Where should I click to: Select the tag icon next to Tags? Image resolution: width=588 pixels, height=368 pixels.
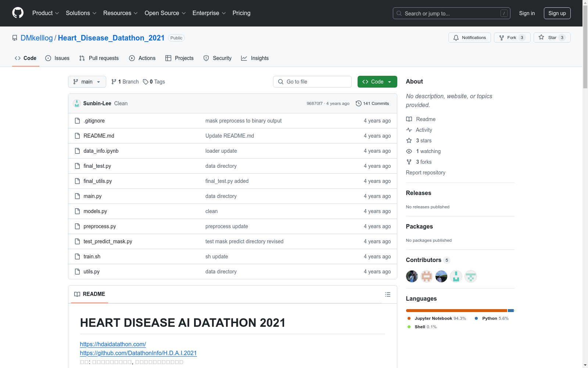point(146,82)
